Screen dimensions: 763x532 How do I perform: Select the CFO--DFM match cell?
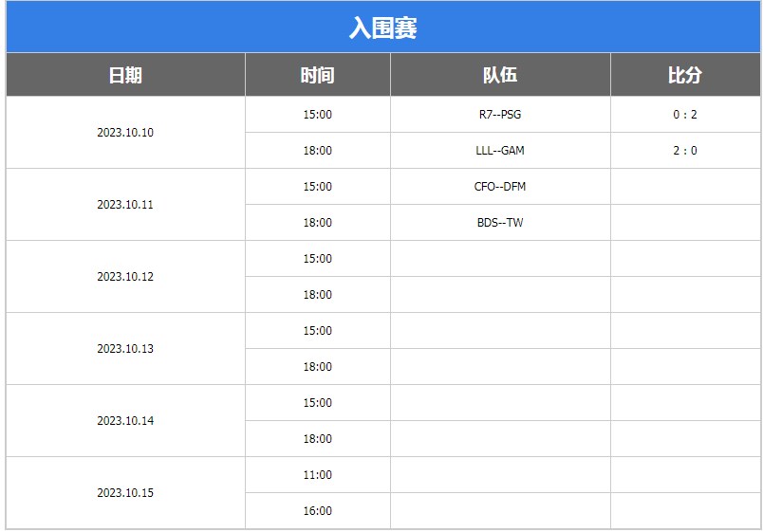(x=500, y=187)
